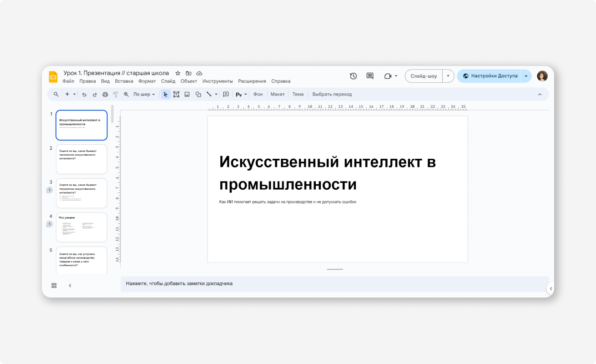This screenshot has height=364, width=596.
Task: Click the Выбрать переход button
Action: [332, 95]
